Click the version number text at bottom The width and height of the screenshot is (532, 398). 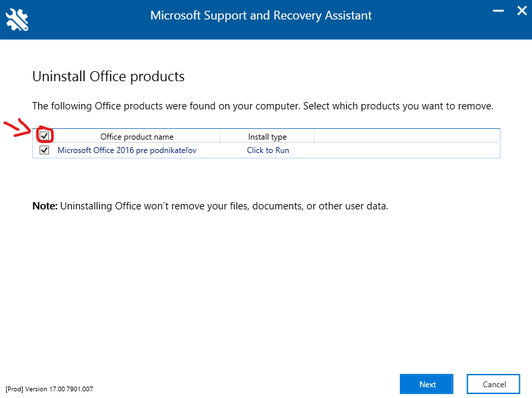pos(49,389)
